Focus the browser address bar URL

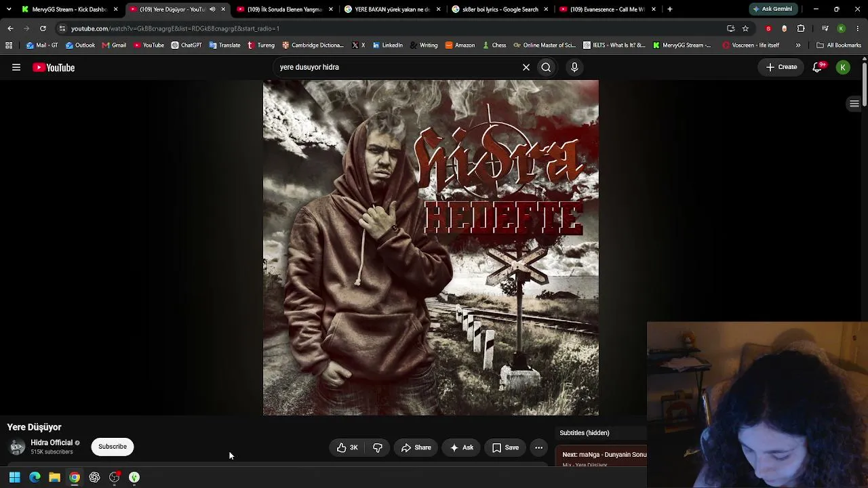(175, 28)
